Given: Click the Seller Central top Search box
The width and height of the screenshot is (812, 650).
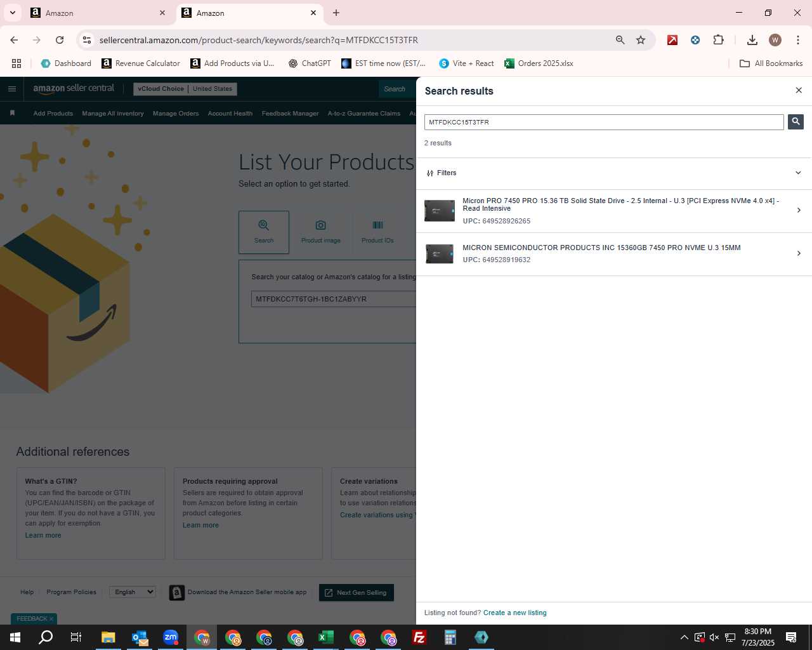Looking at the screenshot, I should [x=397, y=89].
